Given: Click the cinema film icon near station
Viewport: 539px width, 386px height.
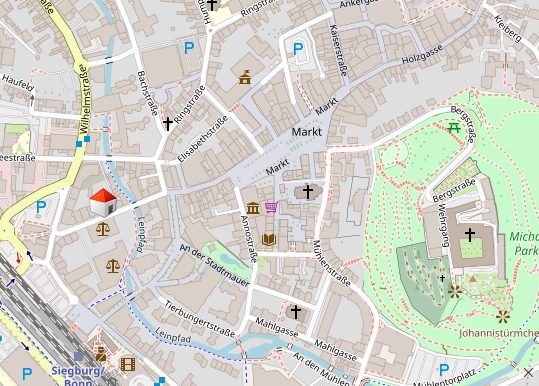Looking at the screenshot, I should pyautogui.click(x=128, y=364).
